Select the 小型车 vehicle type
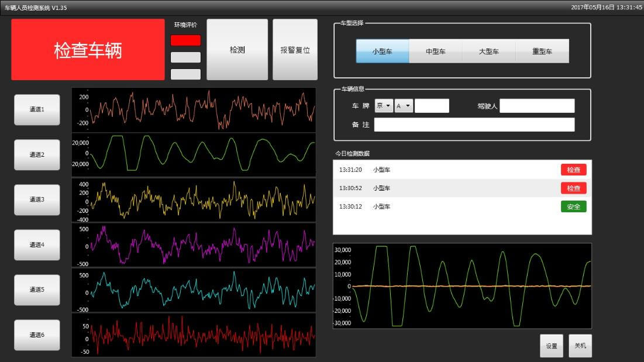This screenshot has width=644, height=362. coord(383,51)
